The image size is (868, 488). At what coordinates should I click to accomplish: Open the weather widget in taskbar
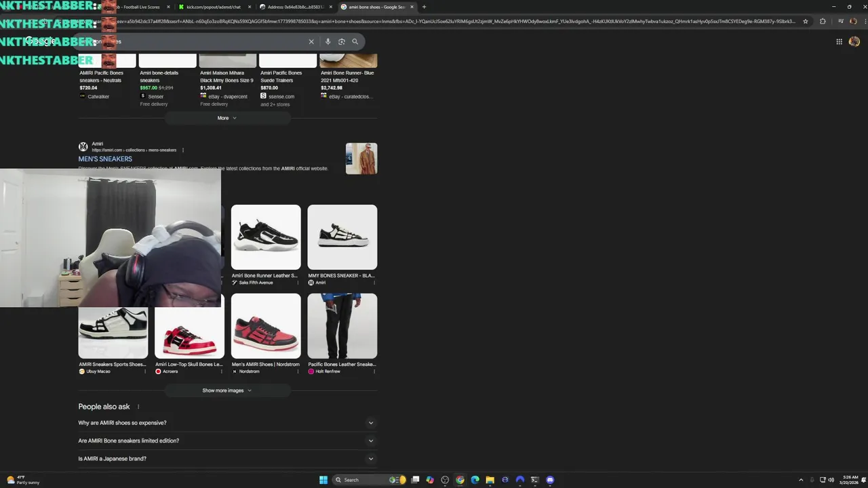[23, 480]
